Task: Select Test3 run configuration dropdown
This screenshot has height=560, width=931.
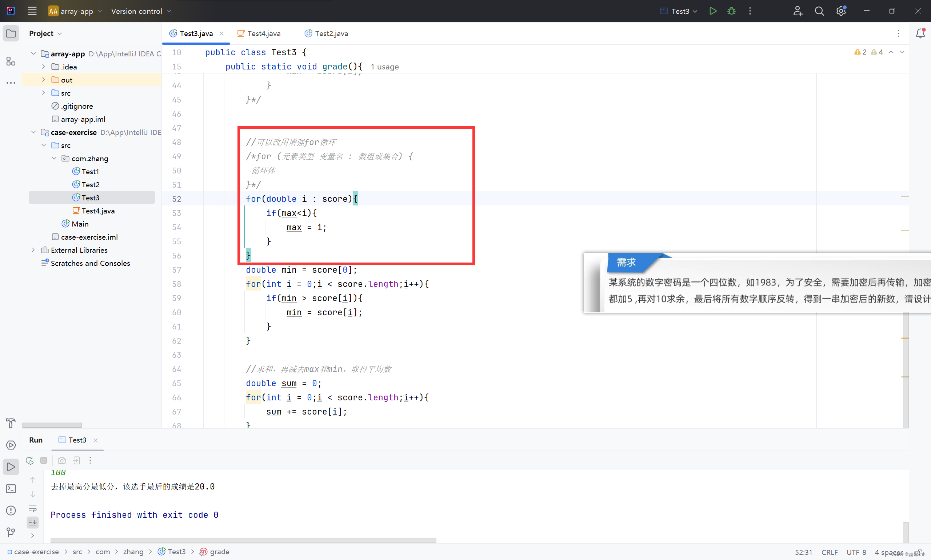Action: coord(682,11)
